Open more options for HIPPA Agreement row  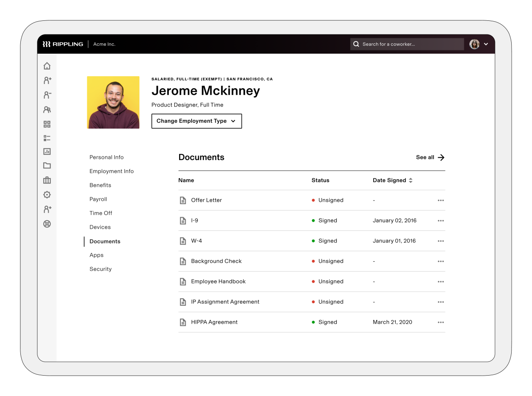tap(441, 322)
